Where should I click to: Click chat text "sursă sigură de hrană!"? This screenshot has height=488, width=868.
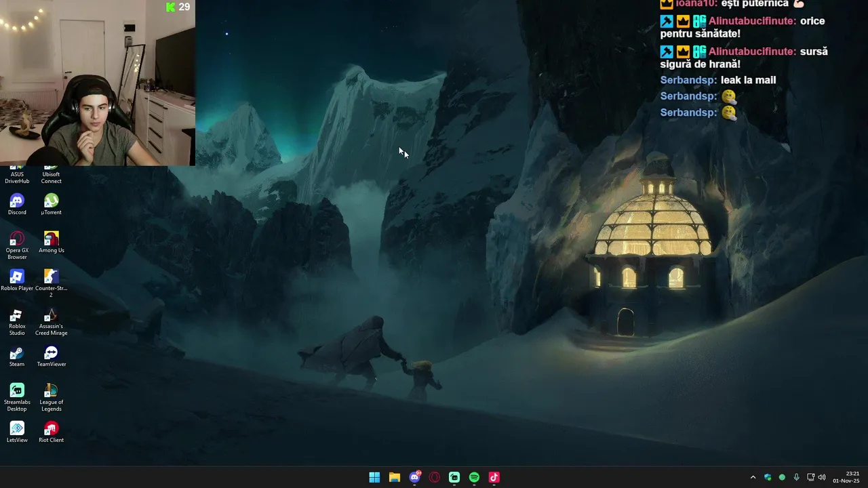coord(744,58)
